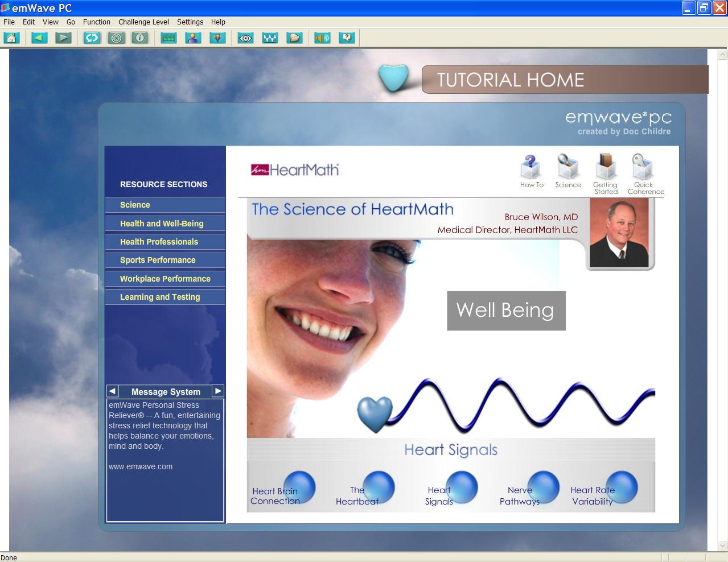Click the Heart Rate Variability sphere
Screen dimensions: 728x562
pos(622,487)
